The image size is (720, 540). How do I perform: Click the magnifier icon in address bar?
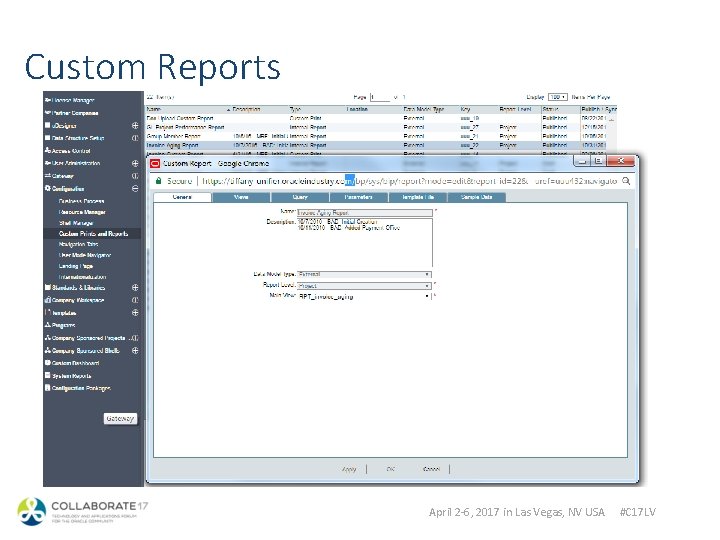pos(626,181)
